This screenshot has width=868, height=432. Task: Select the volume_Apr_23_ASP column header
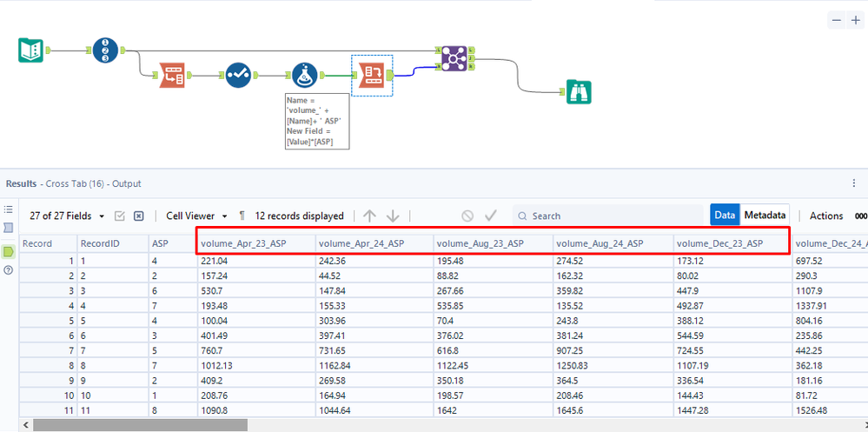256,243
